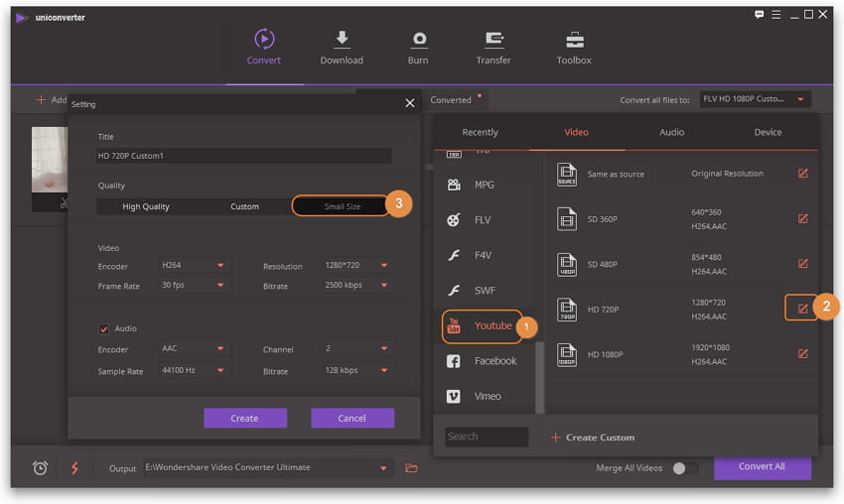This screenshot has height=504, width=844.
Task: Click Create Custom link
Action: tap(593, 438)
